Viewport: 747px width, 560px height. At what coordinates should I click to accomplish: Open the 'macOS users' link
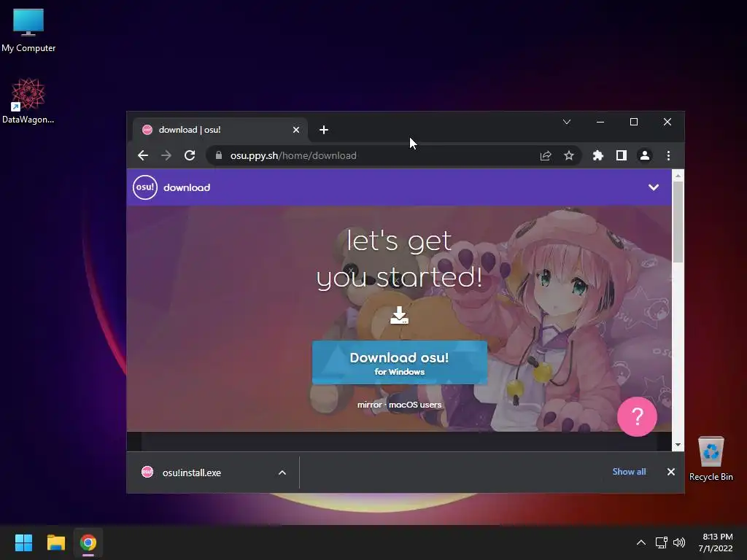click(415, 405)
